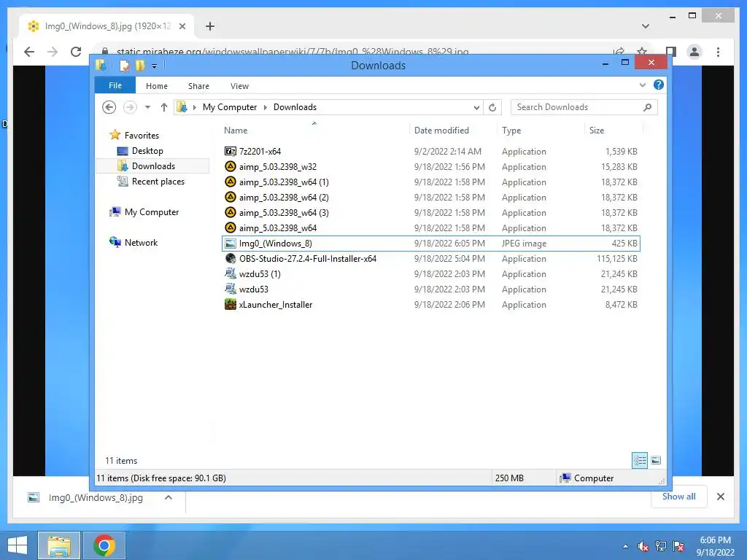747x560 pixels.
Task: Open Customize Quick Access Toolbar dropdown
Action: coord(154,66)
